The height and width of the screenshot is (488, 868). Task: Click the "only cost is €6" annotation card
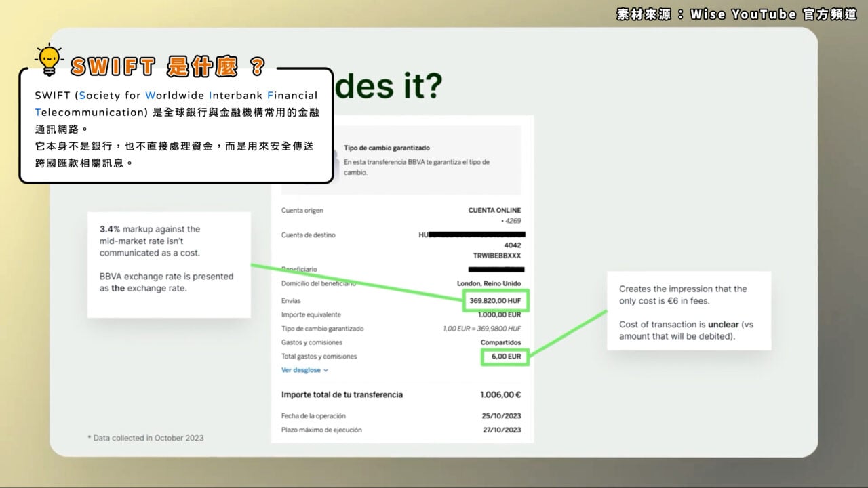pyautogui.click(x=689, y=311)
